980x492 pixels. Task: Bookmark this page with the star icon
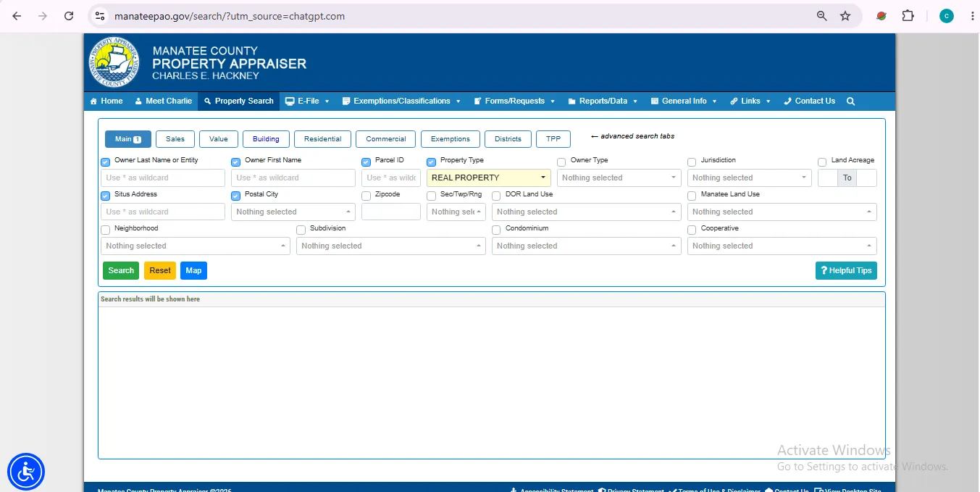[845, 16]
